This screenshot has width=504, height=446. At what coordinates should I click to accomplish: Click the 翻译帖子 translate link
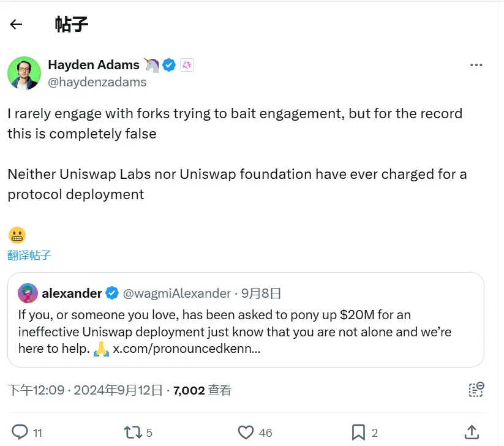coord(29,255)
